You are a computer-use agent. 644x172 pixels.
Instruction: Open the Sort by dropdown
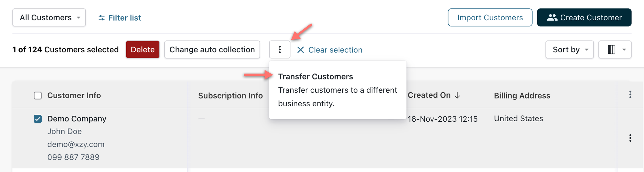click(569, 49)
